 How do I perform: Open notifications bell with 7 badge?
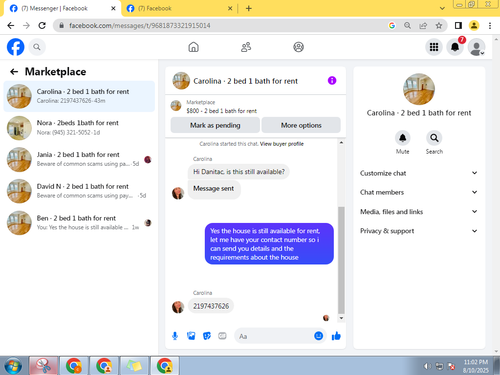tap(455, 47)
